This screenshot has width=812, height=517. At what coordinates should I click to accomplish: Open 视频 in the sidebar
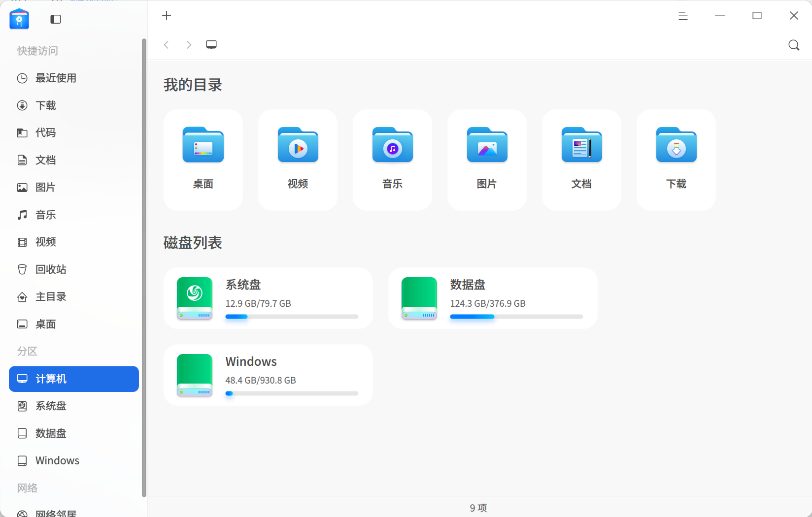tap(74, 242)
